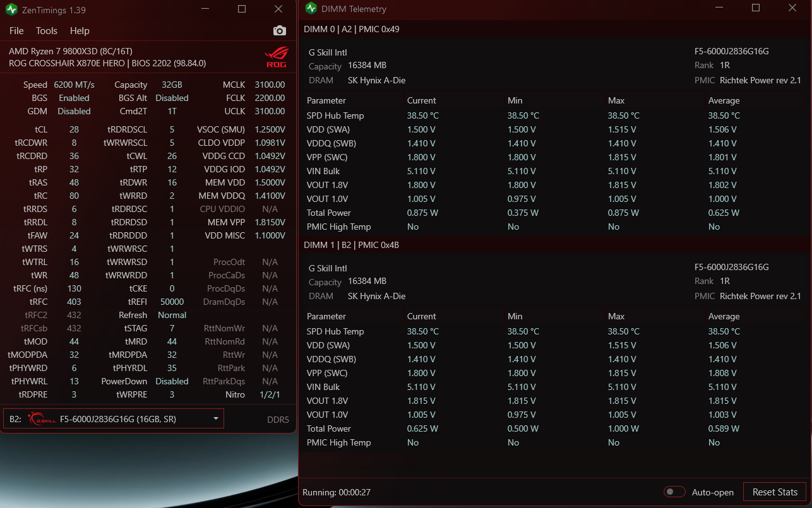Click 'SK Hynix A-Die' under DIMM 0
This screenshot has width=812, height=508.
[376, 80]
